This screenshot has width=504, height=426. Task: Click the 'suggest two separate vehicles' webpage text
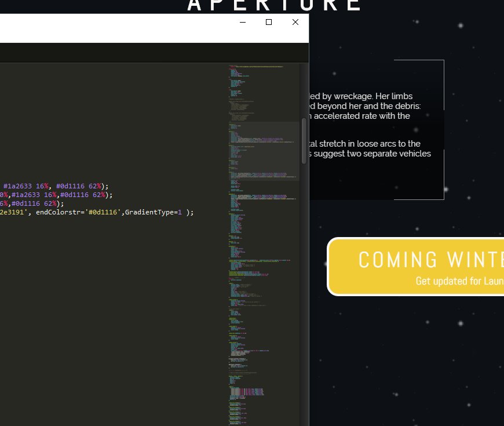372,154
